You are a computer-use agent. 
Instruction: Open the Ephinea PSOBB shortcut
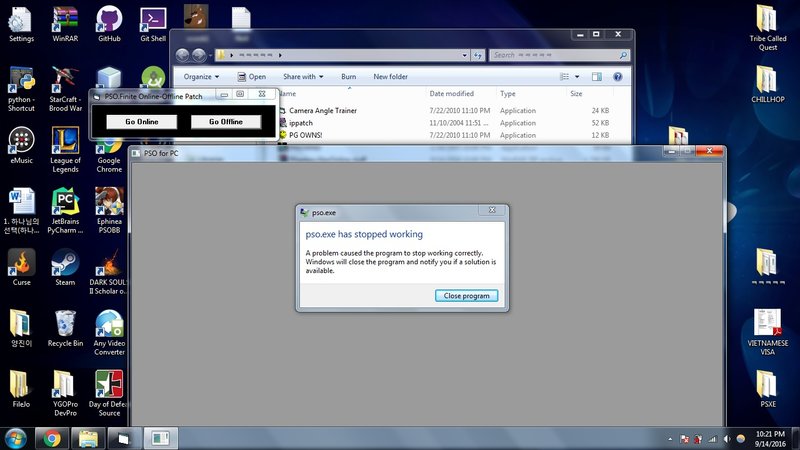(109, 211)
